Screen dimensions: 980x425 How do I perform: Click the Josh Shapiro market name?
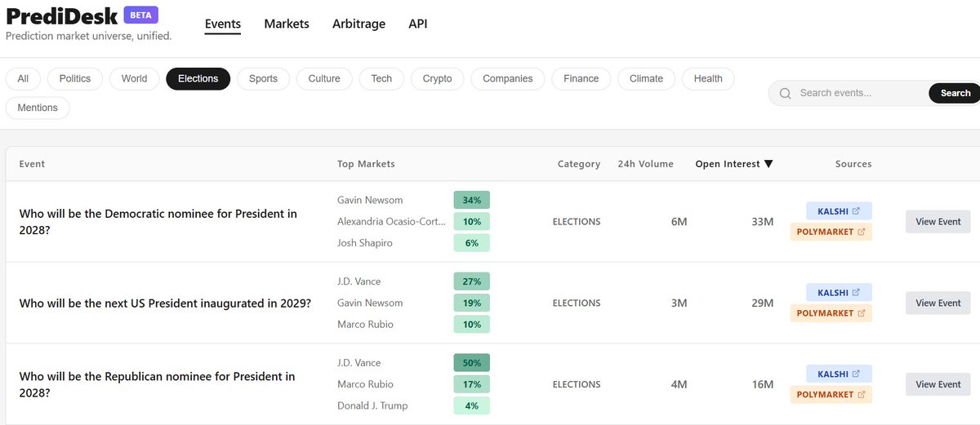(x=365, y=242)
